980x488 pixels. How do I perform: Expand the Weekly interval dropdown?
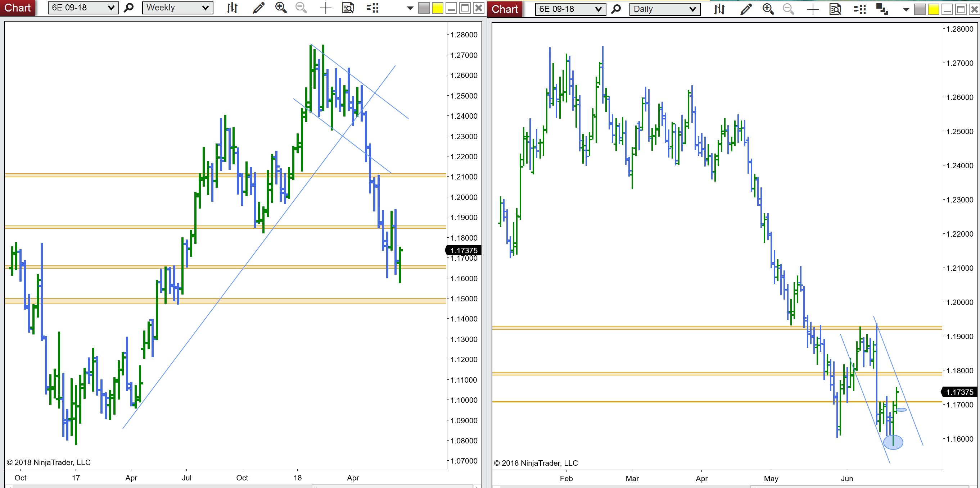[x=177, y=8]
